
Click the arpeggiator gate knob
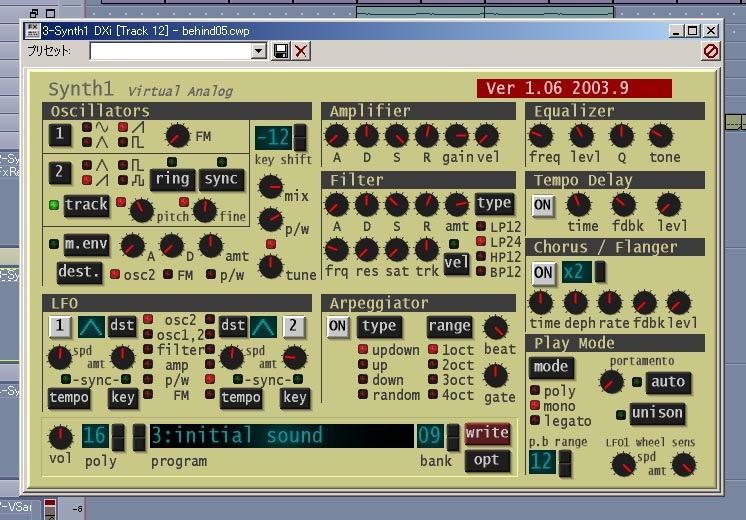(496, 375)
